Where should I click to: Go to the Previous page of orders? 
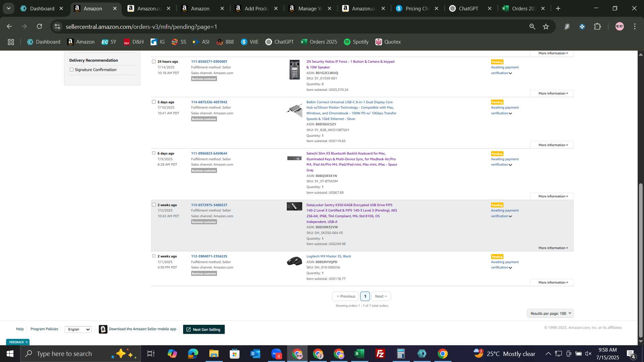coord(346,296)
